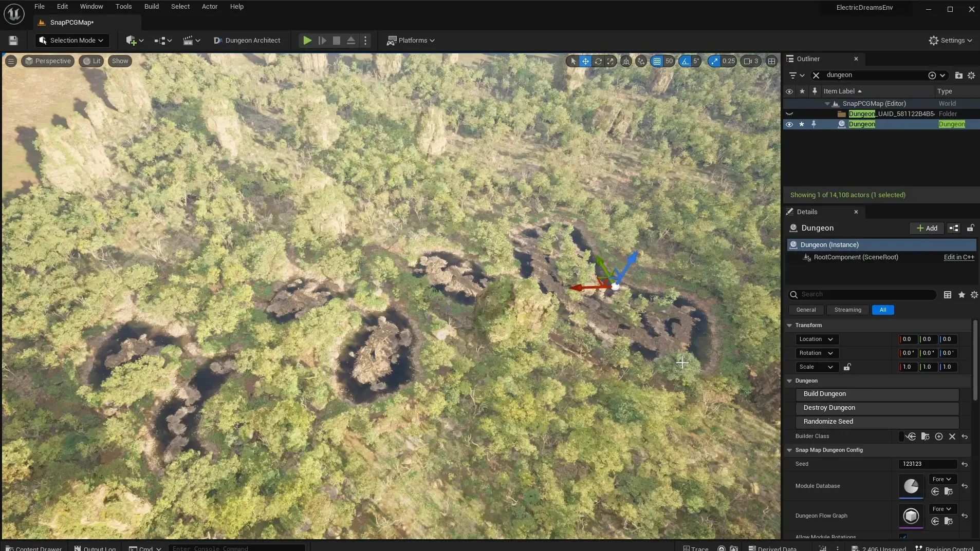Open the cinematics clapperboard dropdown

click(x=192, y=41)
